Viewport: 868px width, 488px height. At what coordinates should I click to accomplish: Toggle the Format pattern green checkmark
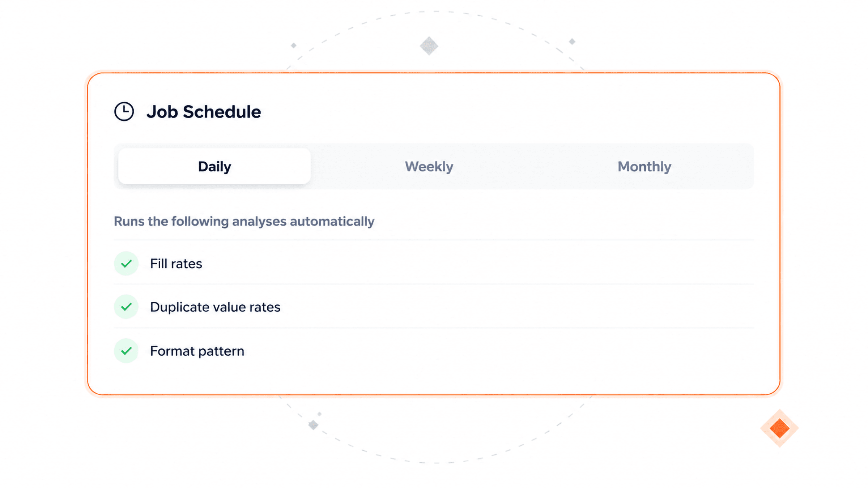pos(126,351)
